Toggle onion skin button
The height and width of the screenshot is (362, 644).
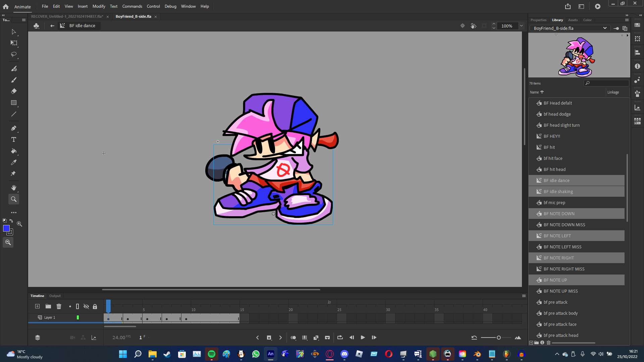(293, 338)
